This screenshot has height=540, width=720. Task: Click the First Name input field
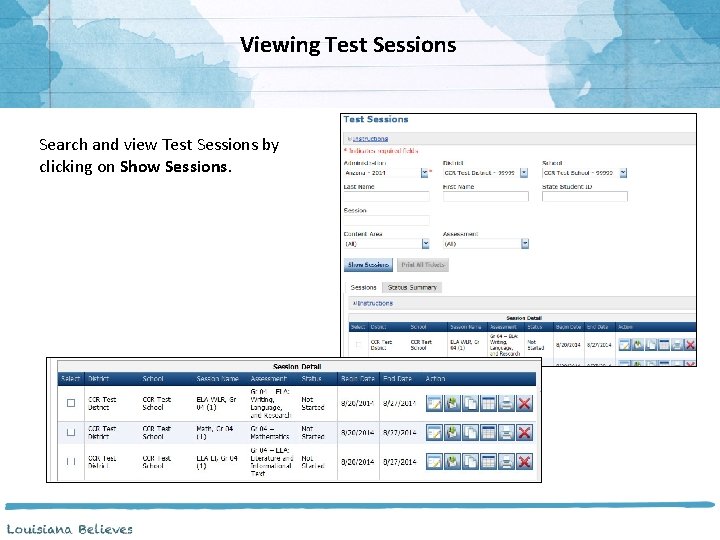click(486, 197)
